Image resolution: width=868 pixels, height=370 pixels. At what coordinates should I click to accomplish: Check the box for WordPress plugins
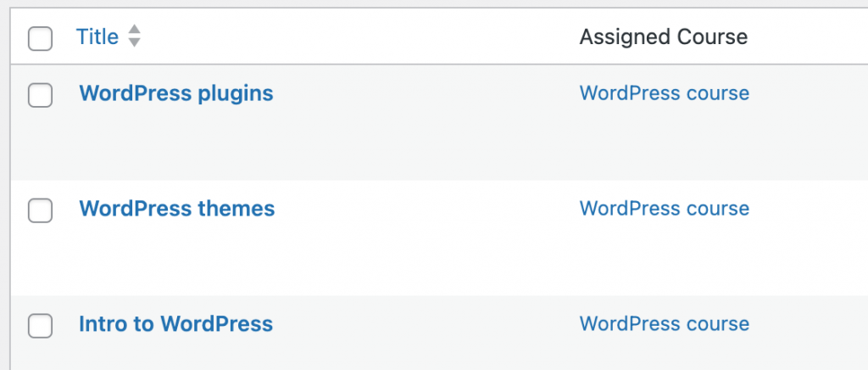click(x=40, y=95)
